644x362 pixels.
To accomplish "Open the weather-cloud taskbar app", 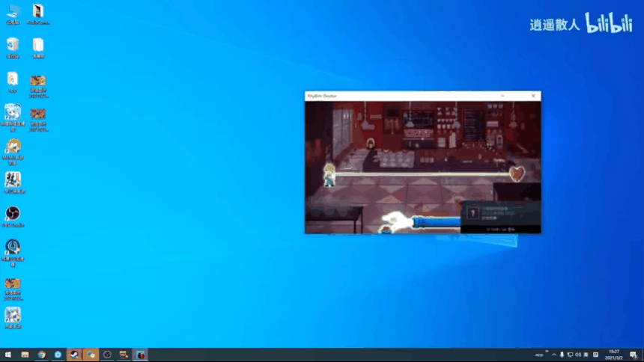I will point(91,355).
